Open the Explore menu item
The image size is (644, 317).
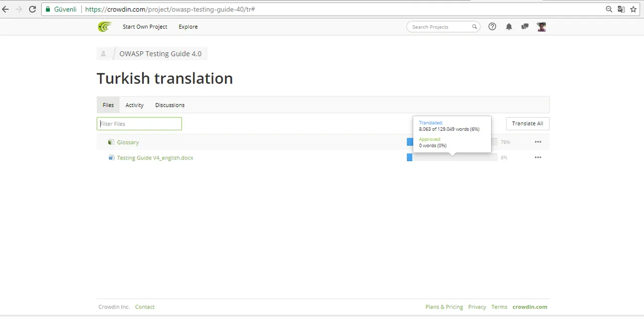click(188, 27)
